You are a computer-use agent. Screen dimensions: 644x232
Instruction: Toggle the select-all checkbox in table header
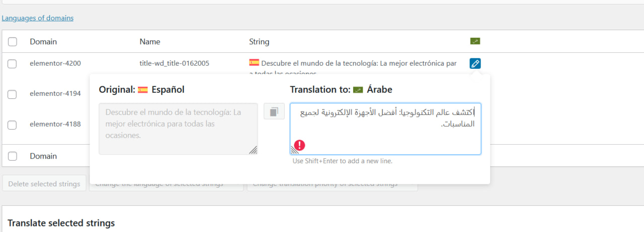13,42
